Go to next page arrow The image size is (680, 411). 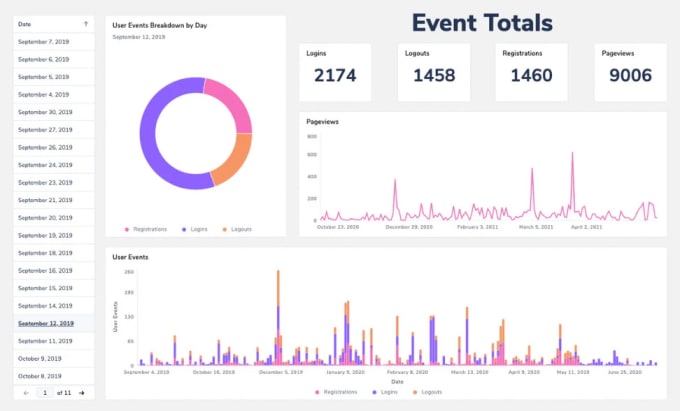[82, 393]
